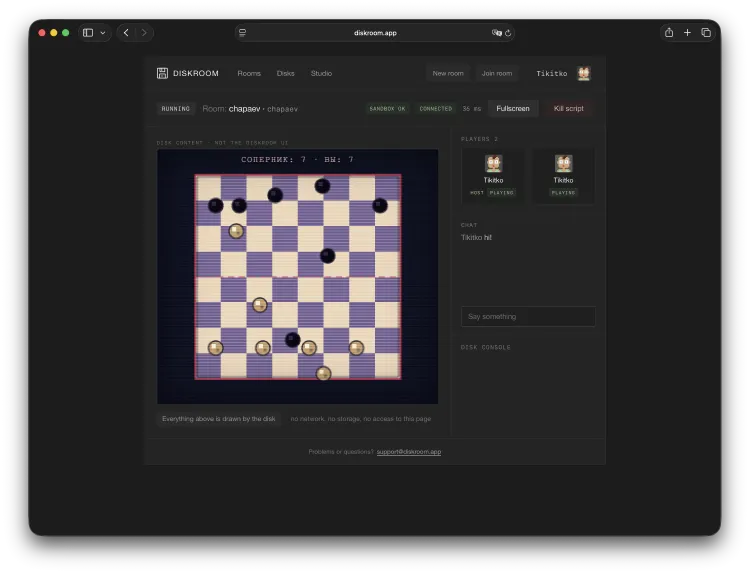The image size is (750, 574).
Task: Click the gold checker at the board's bottom edge
Action: (323, 373)
